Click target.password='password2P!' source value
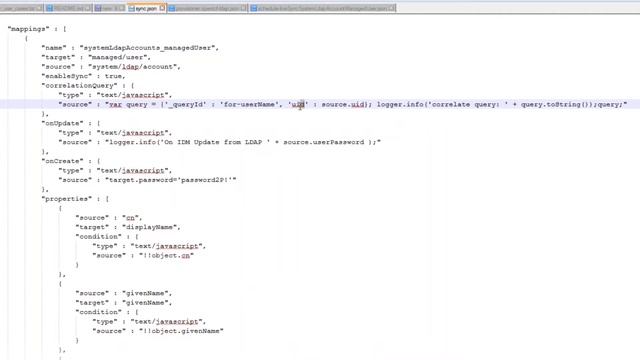This screenshot has width=640, height=360. [x=171, y=180]
